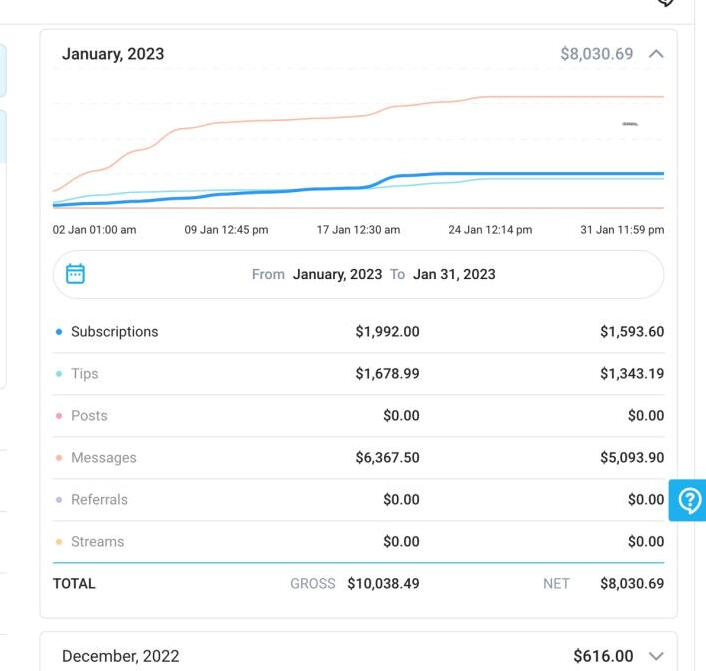Click the yellow Streams legend dot
Screen dimensions: 706x671
(59, 542)
